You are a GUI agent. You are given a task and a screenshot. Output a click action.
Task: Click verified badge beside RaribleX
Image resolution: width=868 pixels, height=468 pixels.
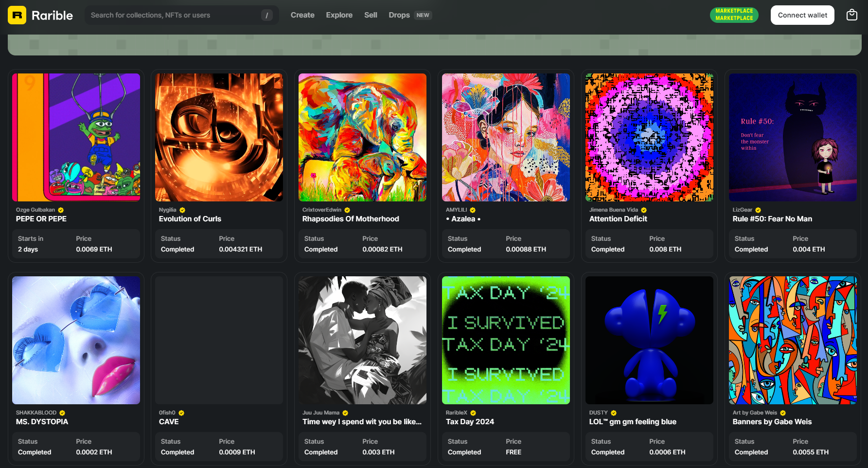(x=473, y=413)
